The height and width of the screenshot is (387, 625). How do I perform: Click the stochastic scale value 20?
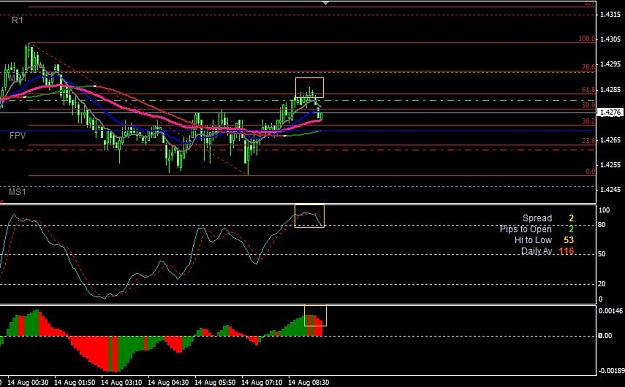602,284
